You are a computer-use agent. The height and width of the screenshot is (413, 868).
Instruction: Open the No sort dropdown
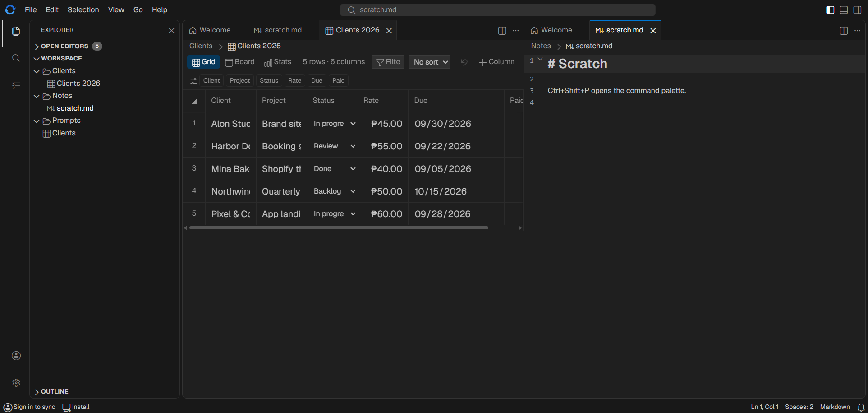430,62
